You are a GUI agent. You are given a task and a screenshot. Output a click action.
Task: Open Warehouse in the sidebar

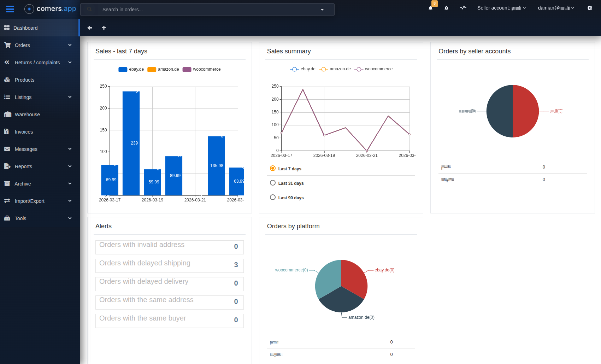point(27,115)
